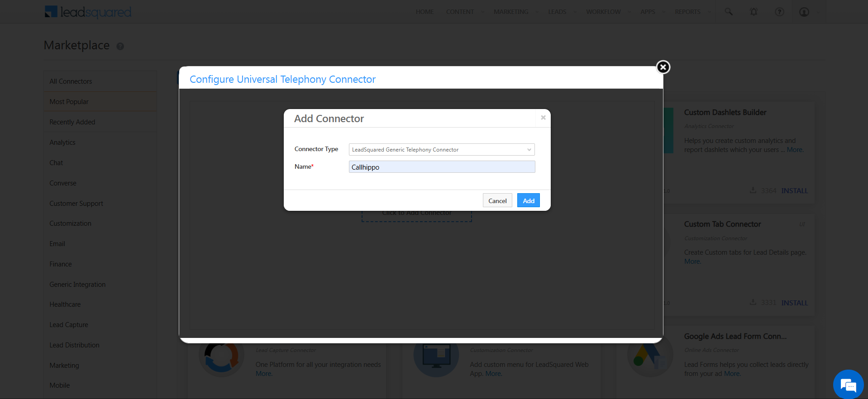Expand the APPS menu arrow
Screen dimensions: 868x399
click(x=663, y=12)
